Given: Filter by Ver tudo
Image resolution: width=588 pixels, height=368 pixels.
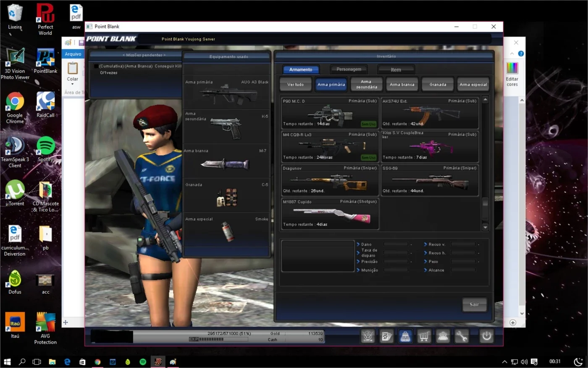Looking at the screenshot, I should click(x=296, y=85).
